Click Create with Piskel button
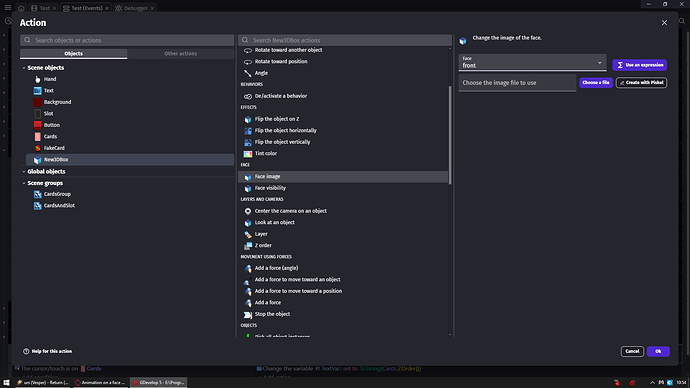 click(x=641, y=83)
